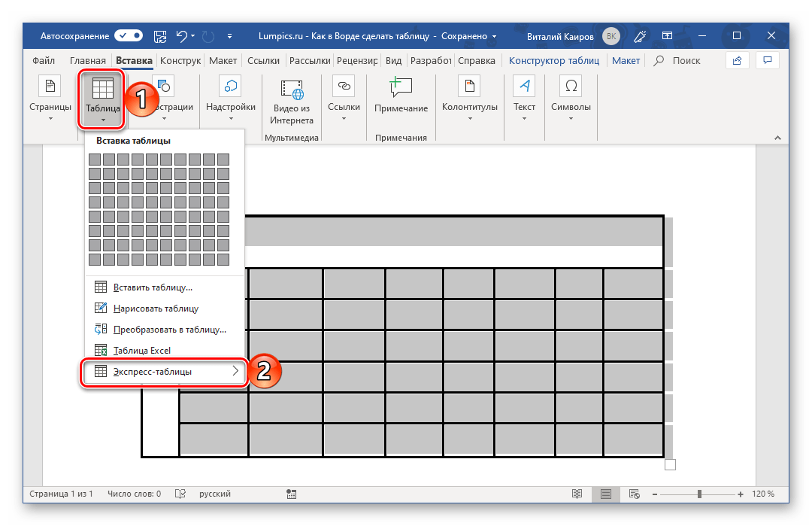Click the zoom out minus button
This screenshot has width=812, height=526.
[655, 494]
